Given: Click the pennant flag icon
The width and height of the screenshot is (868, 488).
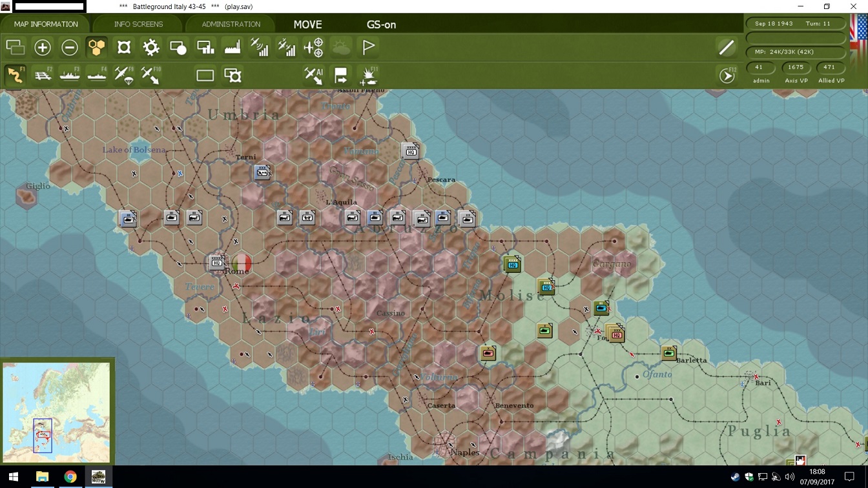Looking at the screenshot, I should pyautogui.click(x=369, y=47).
